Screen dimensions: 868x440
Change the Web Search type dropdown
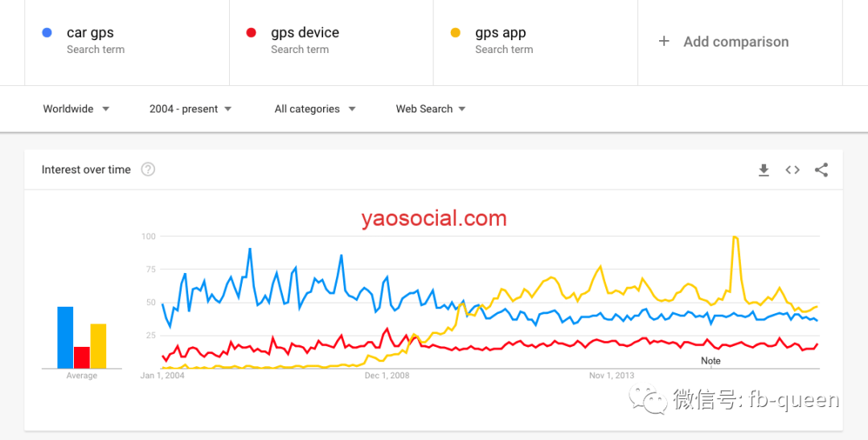(431, 109)
